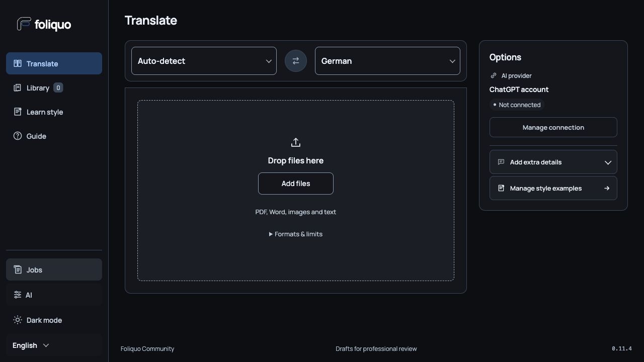The image size is (644, 362).
Task: Open the Guide page
Action: [x=54, y=136]
